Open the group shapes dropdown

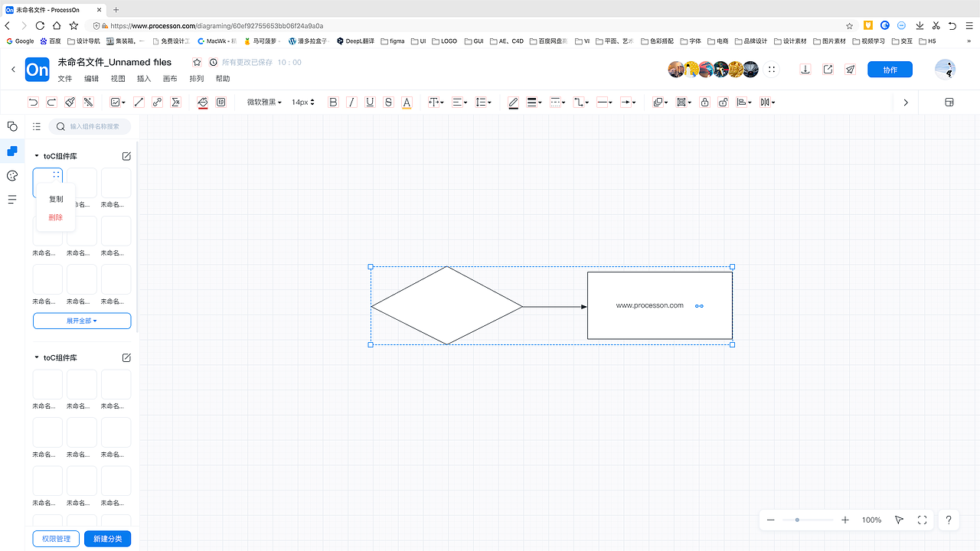683,102
